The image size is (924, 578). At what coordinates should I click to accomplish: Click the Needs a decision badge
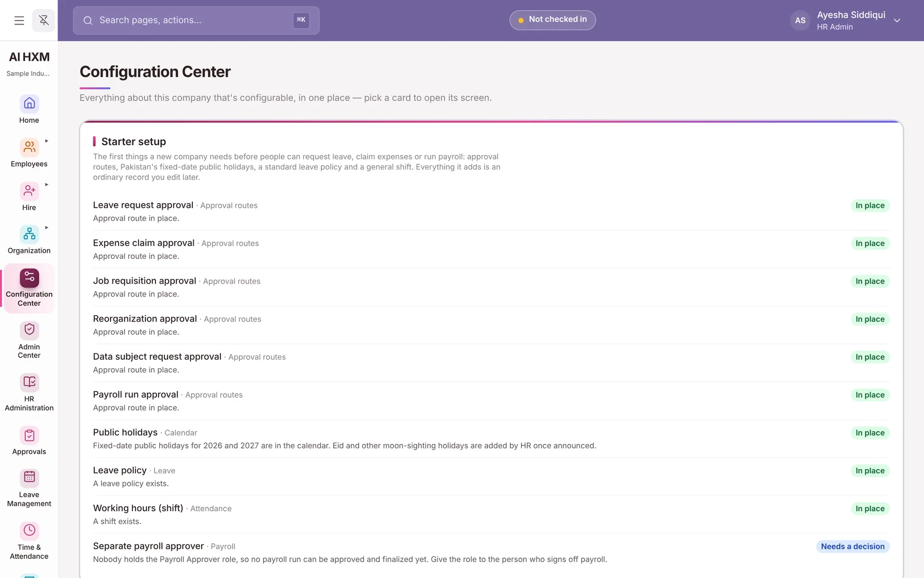pyautogui.click(x=853, y=547)
